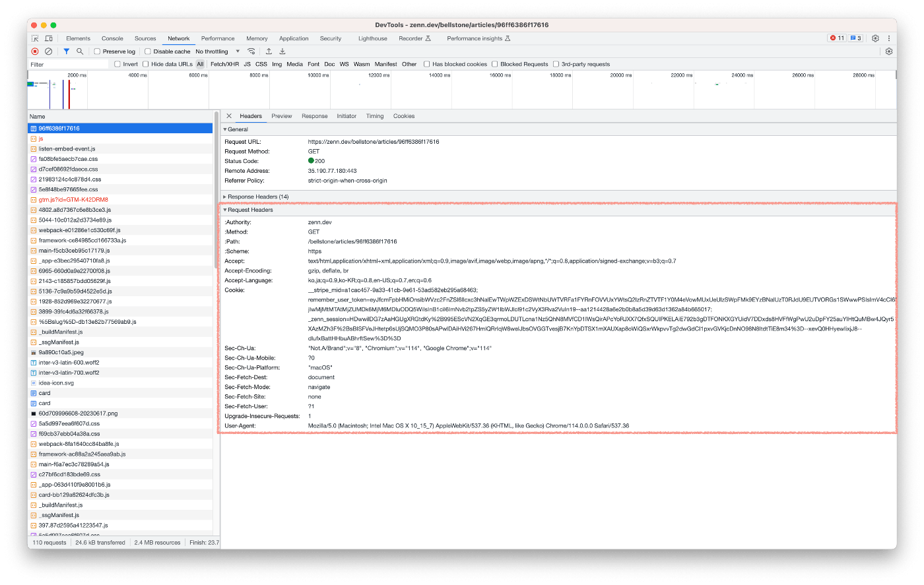Open the Application panel tab

pyautogui.click(x=294, y=38)
